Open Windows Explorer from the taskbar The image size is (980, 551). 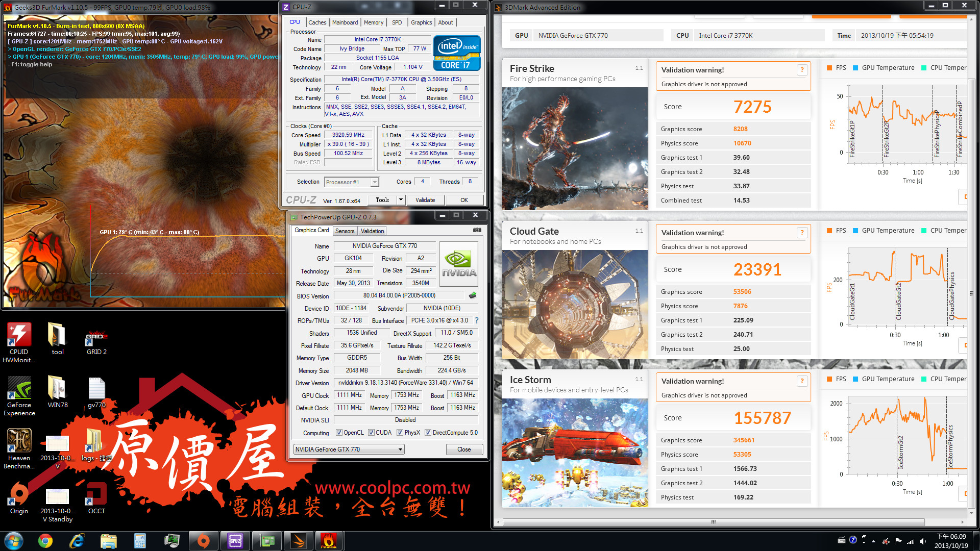tap(109, 541)
